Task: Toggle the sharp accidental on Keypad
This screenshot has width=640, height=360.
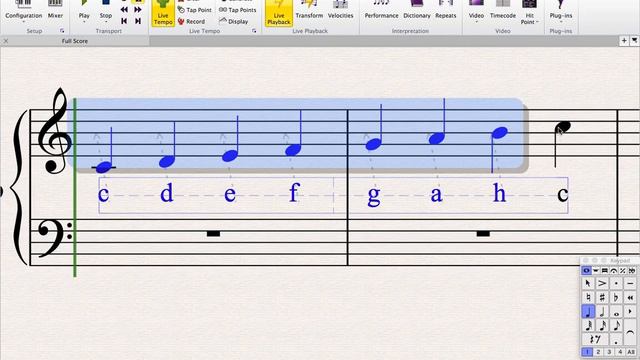Action: tap(602, 297)
